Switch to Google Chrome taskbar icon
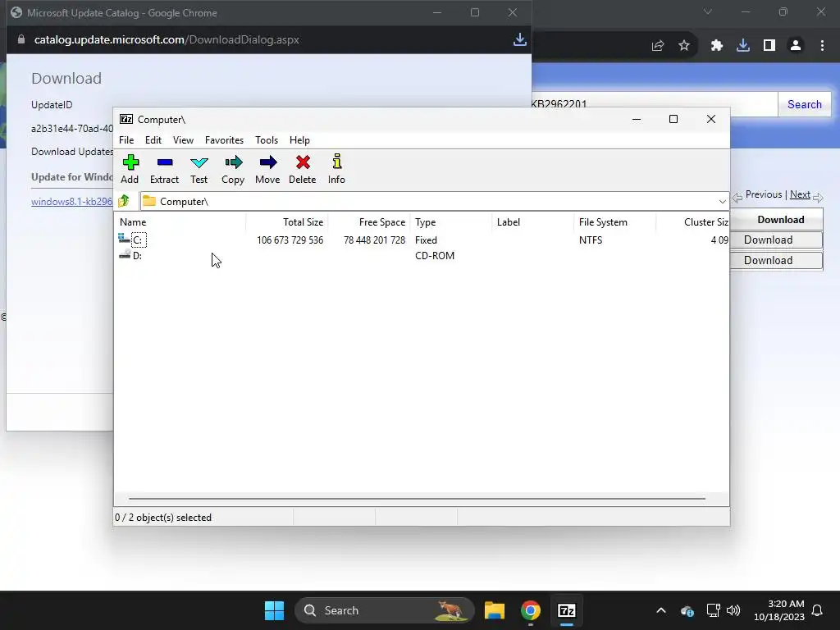The width and height of the screenshot is (840, 630). (x=531, y=610)
